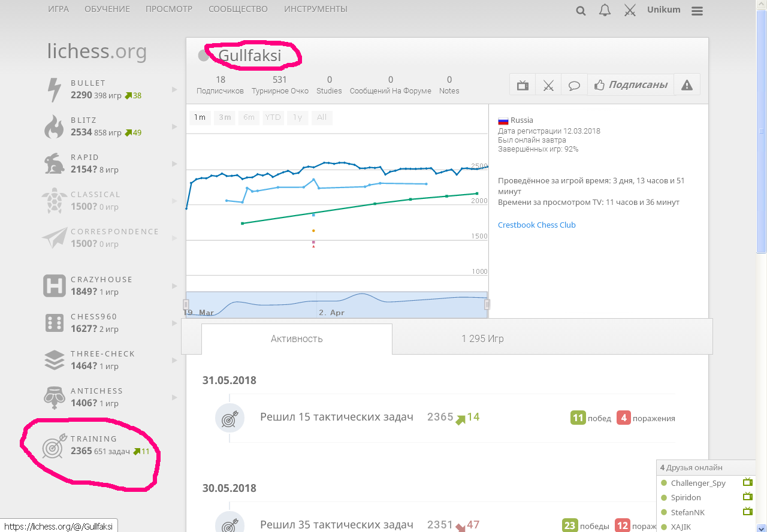Image resolution: width=767 pixels, height=532 pixels.
Task: Select the All chart range
Action: (322, 117)
